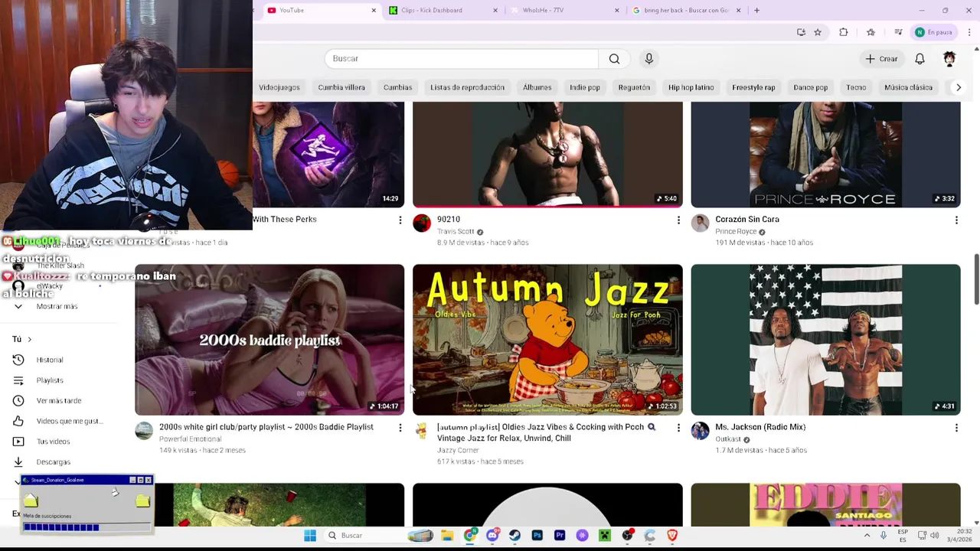Open Historial in the sidebar
Screen dimensions: 980x551
[50, 360]
